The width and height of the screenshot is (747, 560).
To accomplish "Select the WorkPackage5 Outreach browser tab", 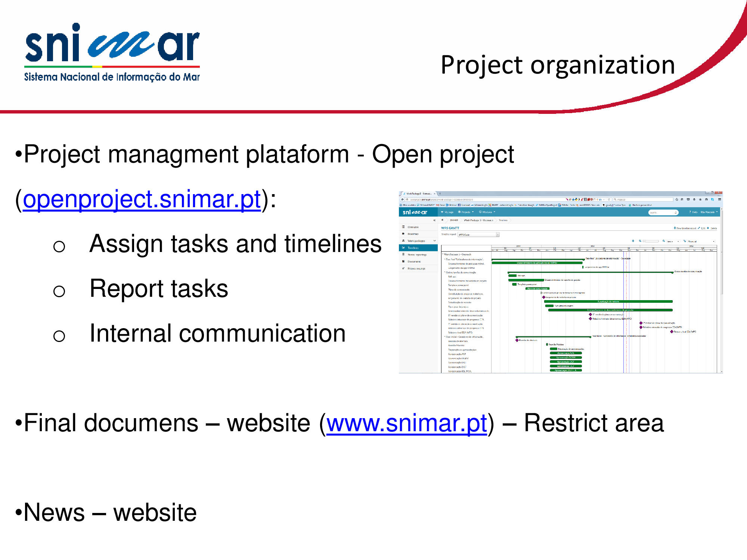I will (419, 194).
